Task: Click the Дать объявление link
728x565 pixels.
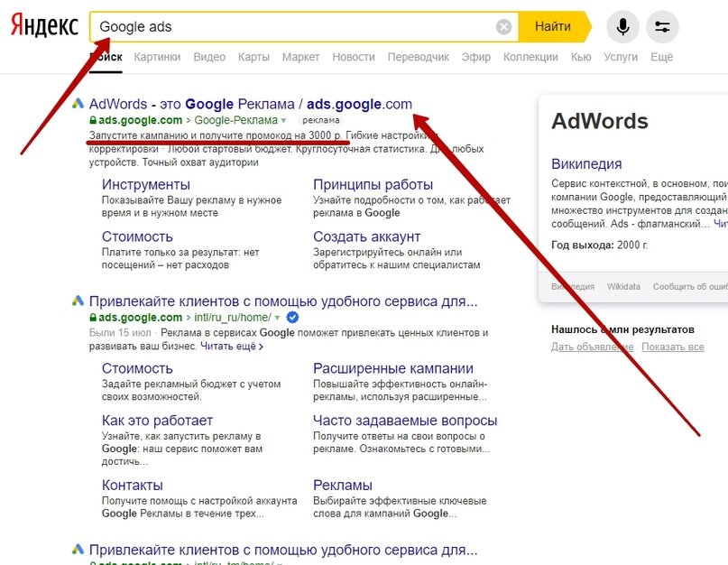Action: pyautogui.click(x=592, y=347)
